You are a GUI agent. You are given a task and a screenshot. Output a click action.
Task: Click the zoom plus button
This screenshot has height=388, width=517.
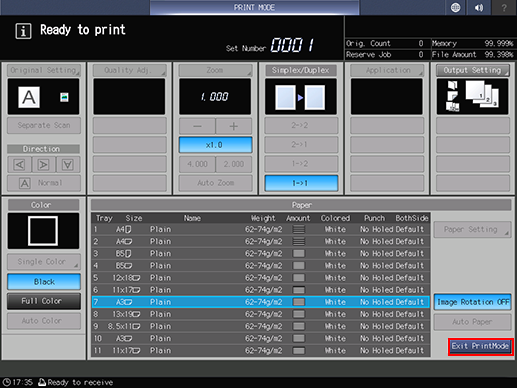click(x=234, y=126)
